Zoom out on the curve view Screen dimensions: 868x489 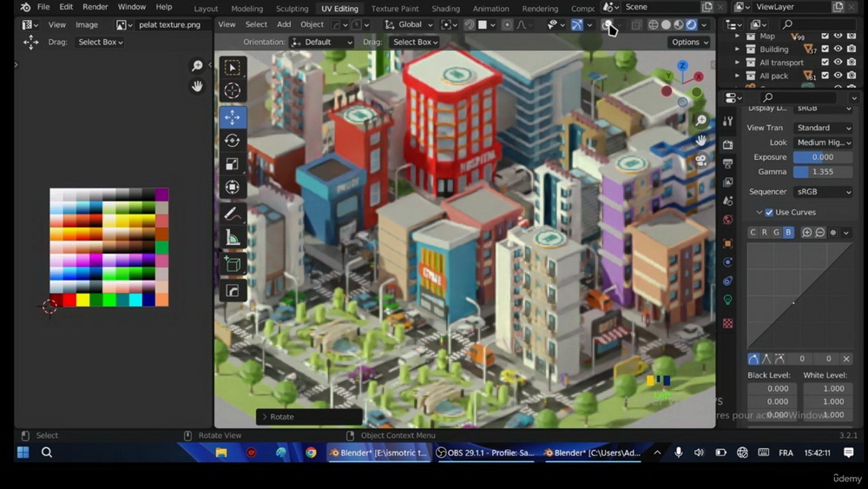point(820,233)
